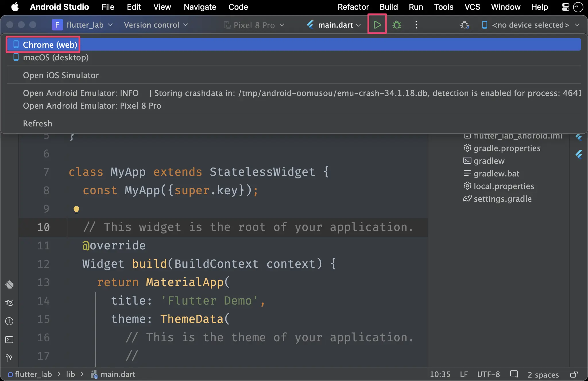Select macOS (desktop) device
The width and height of the screenshot is (588, 381).
click(294, 57)
